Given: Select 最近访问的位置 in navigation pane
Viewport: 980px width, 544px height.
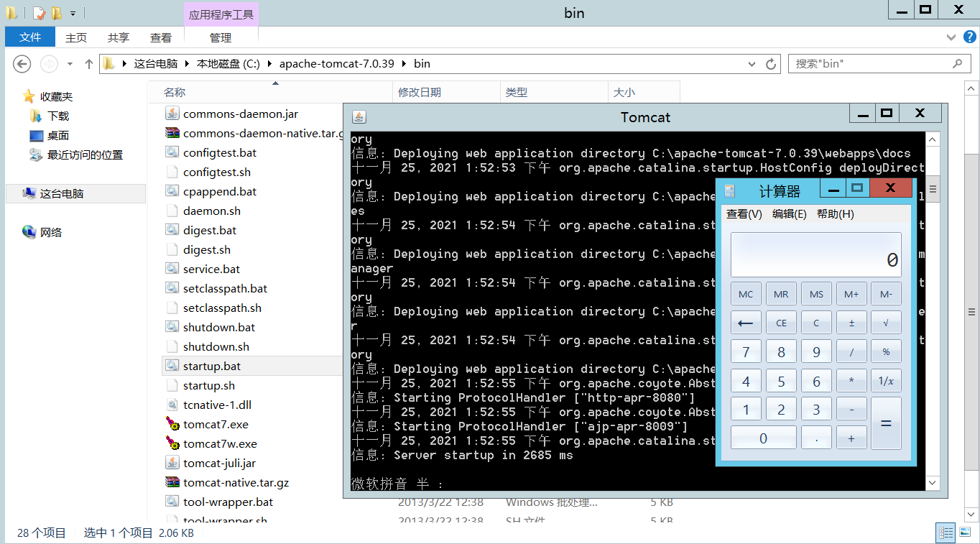Looking at the screenshot, I should [x=85, y=155].
